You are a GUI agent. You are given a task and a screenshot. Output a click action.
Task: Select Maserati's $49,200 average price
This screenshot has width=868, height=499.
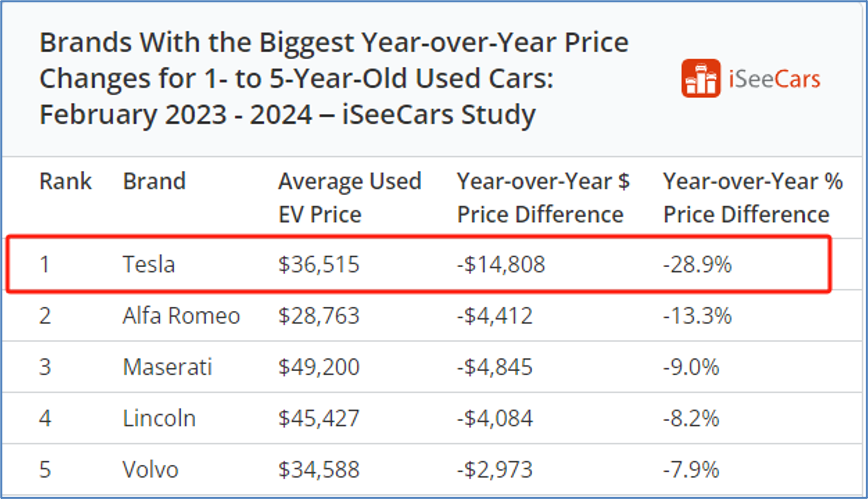click(x=318, y=367)
